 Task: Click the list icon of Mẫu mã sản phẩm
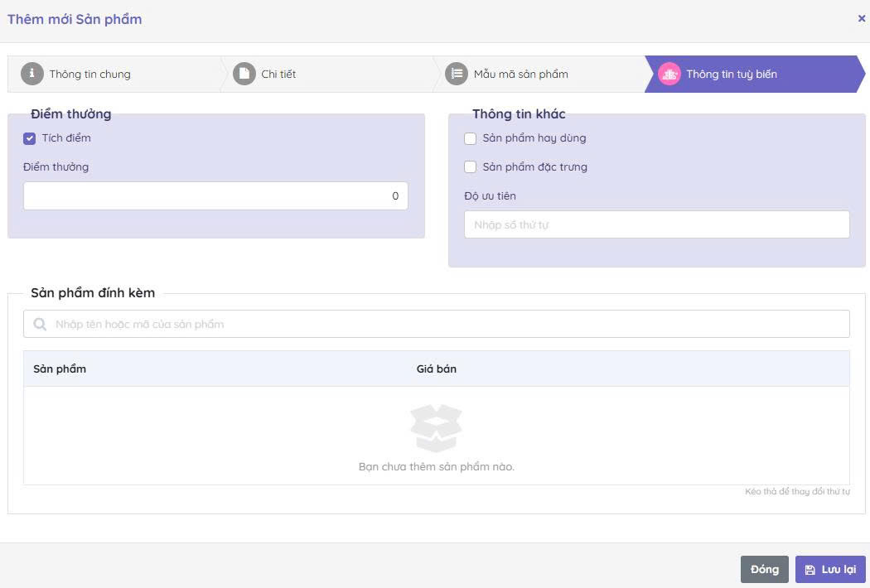[457, 74]
